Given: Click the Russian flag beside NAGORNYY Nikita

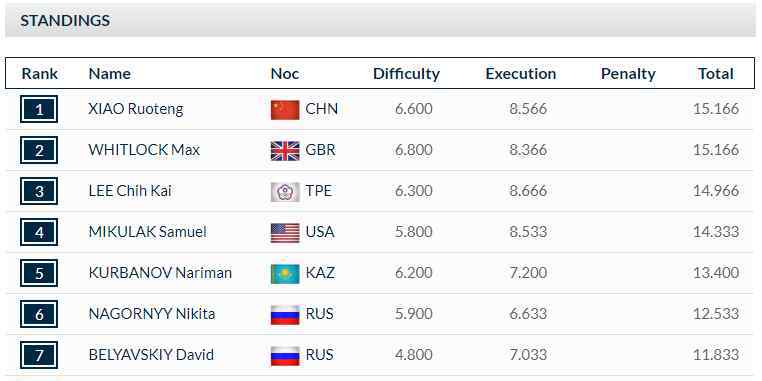Looking at the screenshot, I should point(285,314).
